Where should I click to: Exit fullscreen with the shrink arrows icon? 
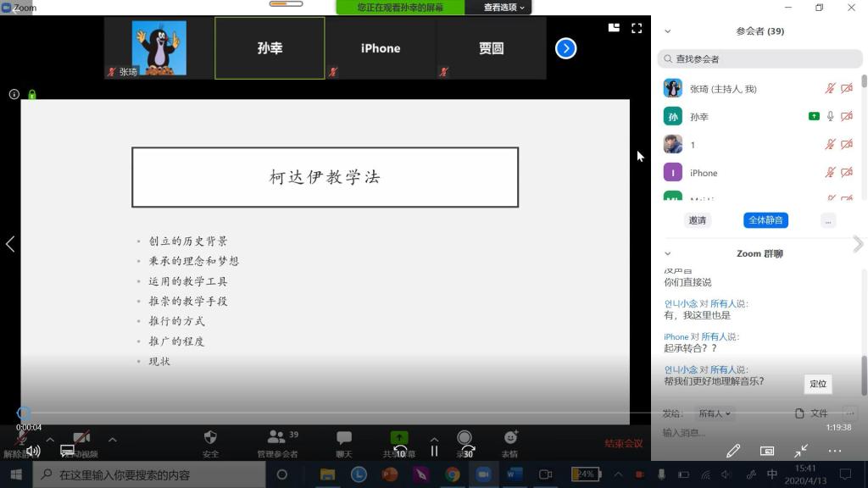click(x=800, y=451)
